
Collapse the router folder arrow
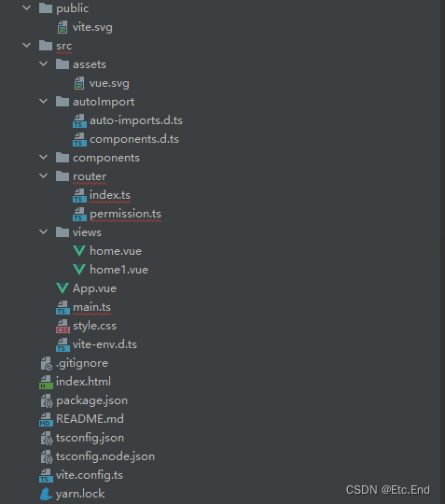(x=43, y=175)
